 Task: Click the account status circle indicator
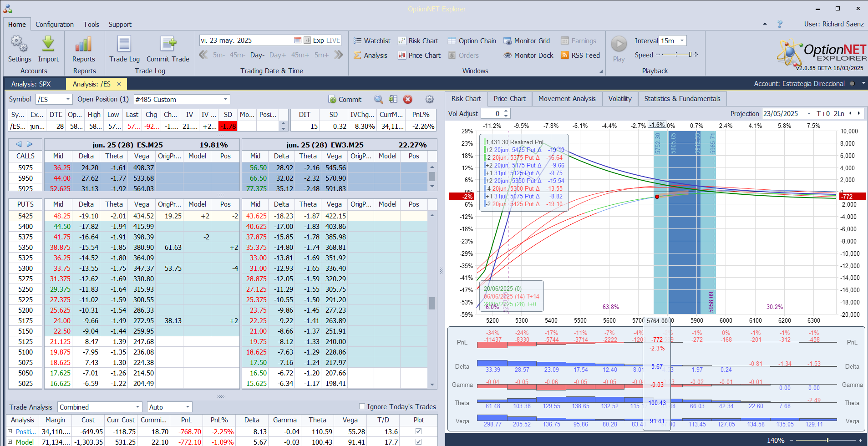coord(852,84)
